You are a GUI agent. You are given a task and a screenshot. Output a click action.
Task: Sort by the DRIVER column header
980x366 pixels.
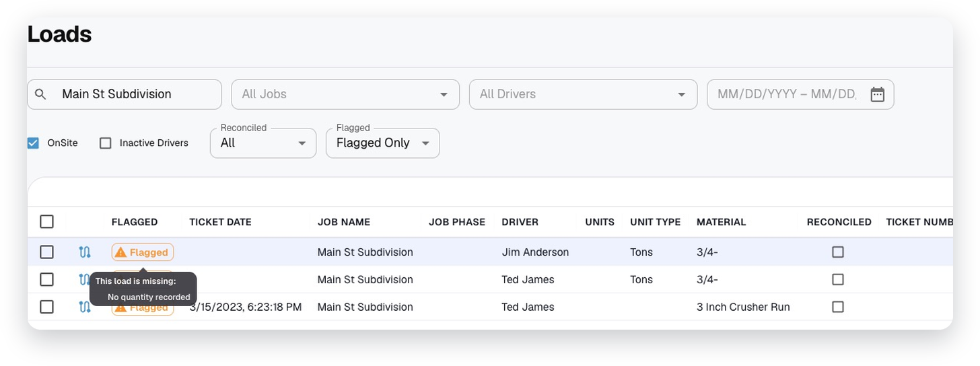pos(520,222)
